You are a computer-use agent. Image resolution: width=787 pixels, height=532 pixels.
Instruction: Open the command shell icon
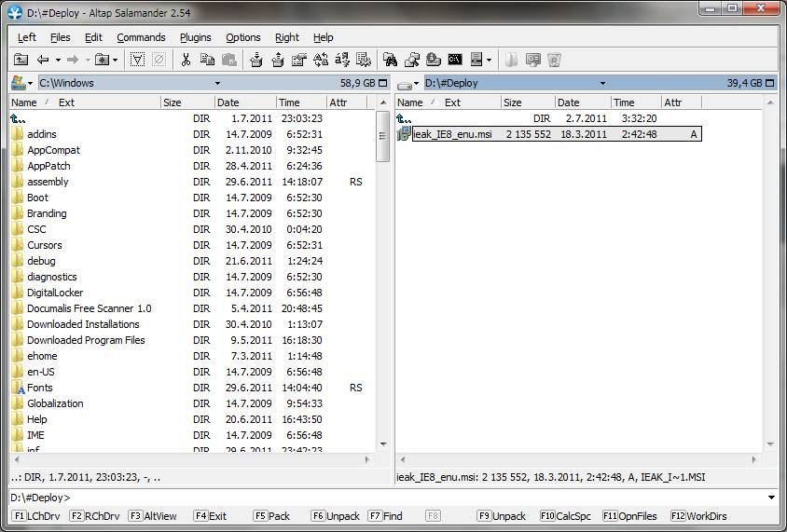click(455, 60)
